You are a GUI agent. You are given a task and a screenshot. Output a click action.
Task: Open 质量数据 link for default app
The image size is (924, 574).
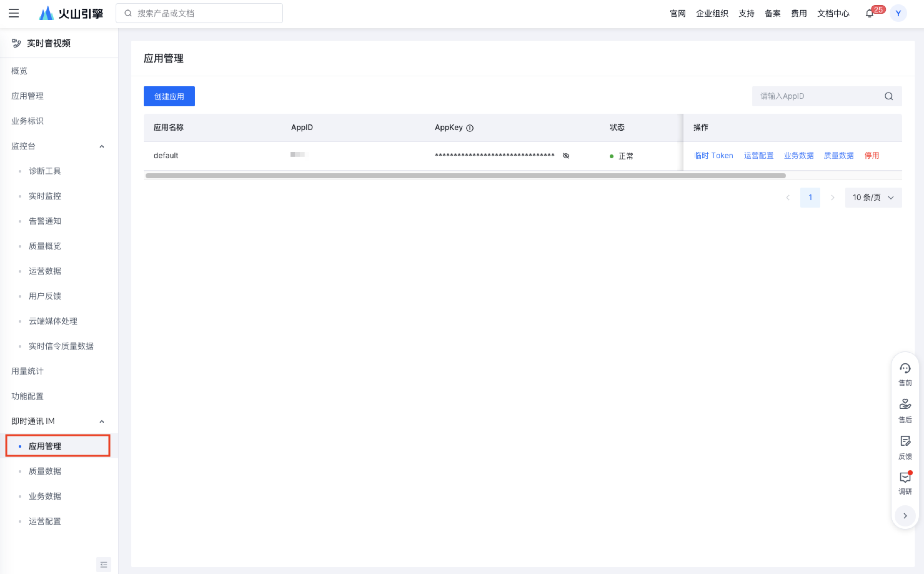tap(839, 156)
